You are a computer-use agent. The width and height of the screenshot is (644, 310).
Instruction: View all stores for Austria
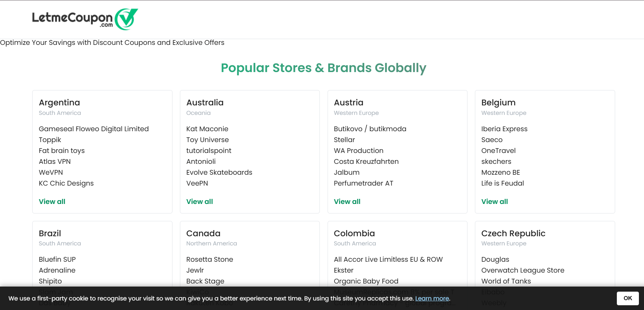[347, 202]
